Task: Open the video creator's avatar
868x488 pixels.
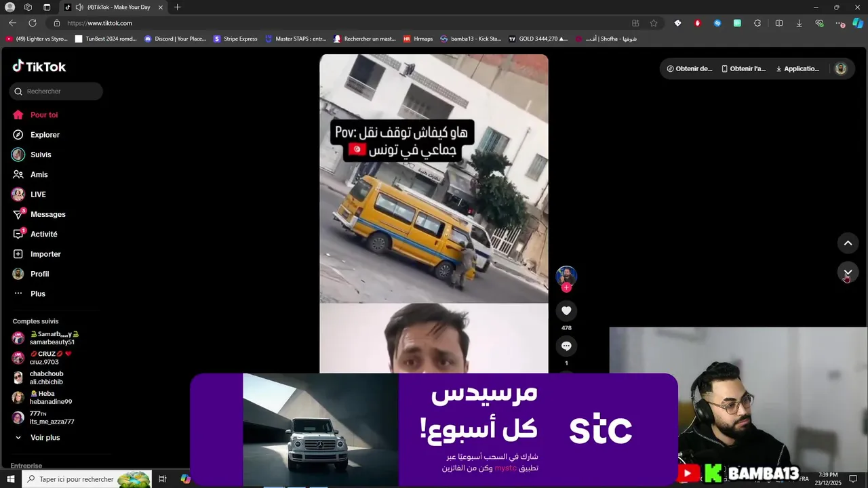Action: [566, 276]
